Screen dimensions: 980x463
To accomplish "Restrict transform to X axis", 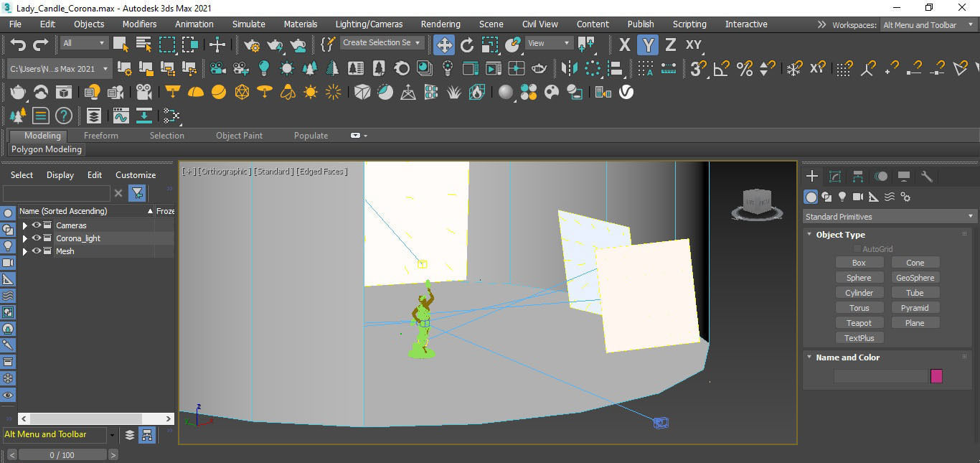I will pyautogui.click(x=625, y=45).
